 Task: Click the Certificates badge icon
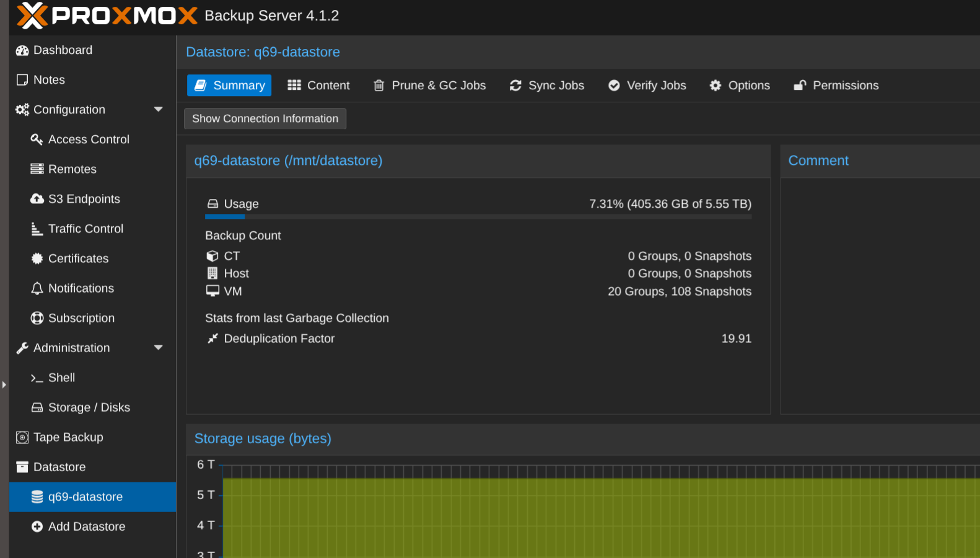pyautogui.click(x=37, y=259)
